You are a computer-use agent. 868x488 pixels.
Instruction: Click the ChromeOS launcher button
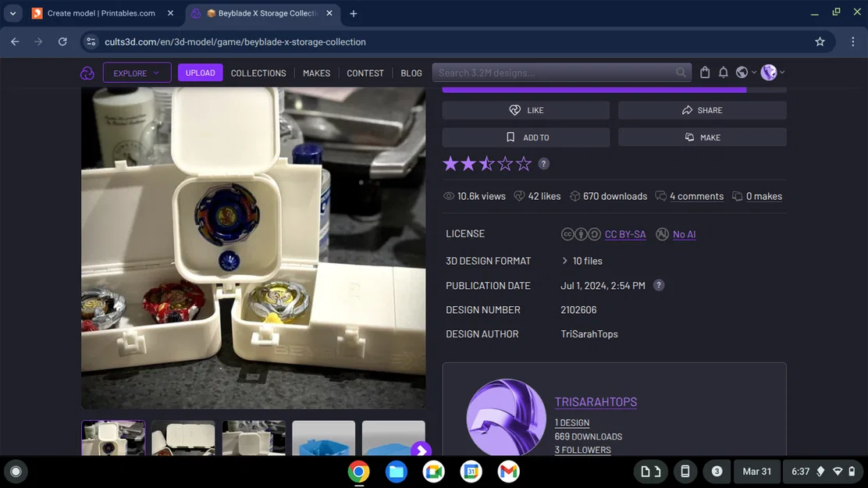pyautogui.click(x=16, y=472)
